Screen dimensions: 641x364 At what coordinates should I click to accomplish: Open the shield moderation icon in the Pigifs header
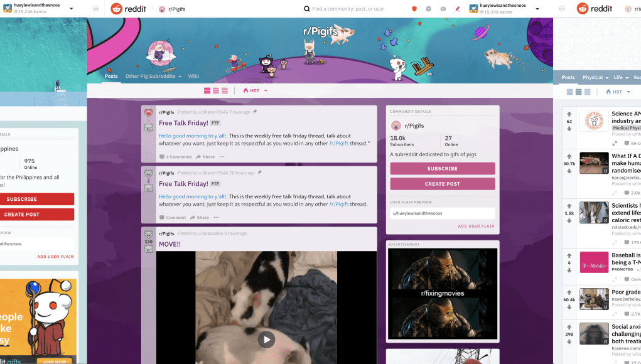pyautogui.click(x=414, y=9)
